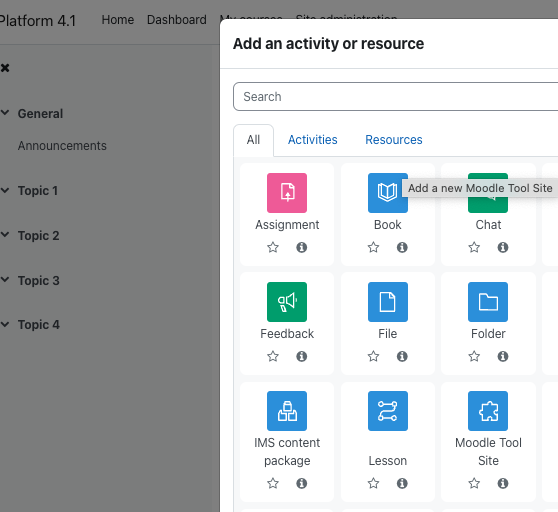Viewport: 558px width, 512px height.
Task: Jump to Topic 4 section
Action: point(39,325)
